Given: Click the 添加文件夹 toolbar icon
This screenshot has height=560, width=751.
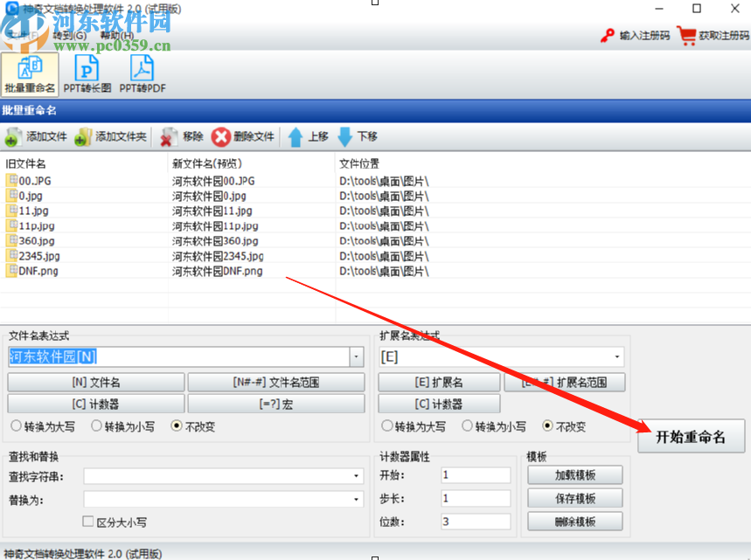Looking at the screenshot, I should coord(83,137).
